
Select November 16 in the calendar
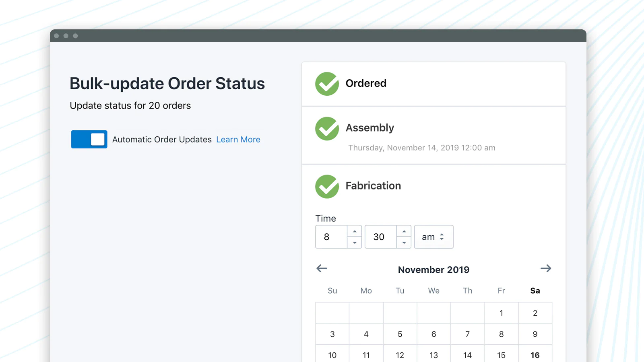click(x=535, y=355)
